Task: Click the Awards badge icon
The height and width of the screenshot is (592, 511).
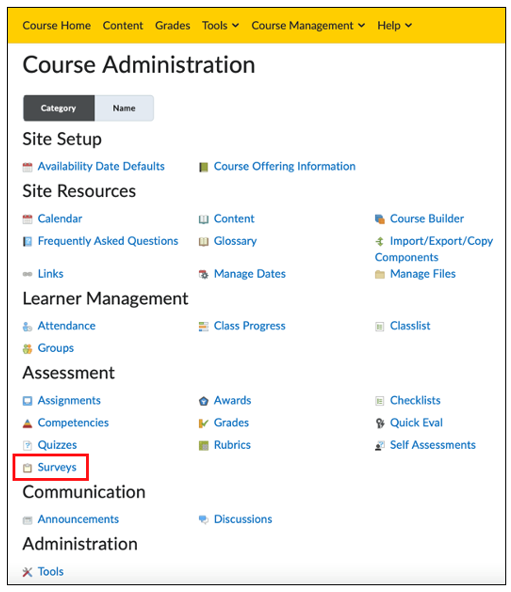Action: [204, 401]
